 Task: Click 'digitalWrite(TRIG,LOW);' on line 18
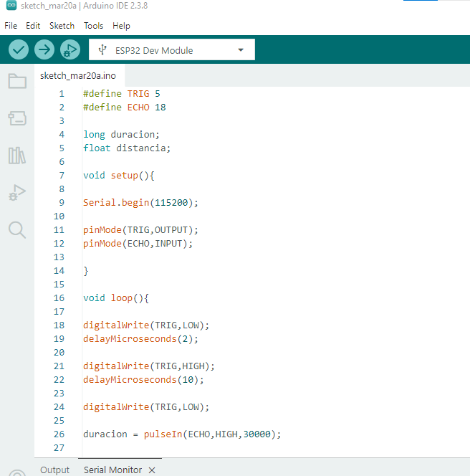pyautogui.click(x=146, y=325)
